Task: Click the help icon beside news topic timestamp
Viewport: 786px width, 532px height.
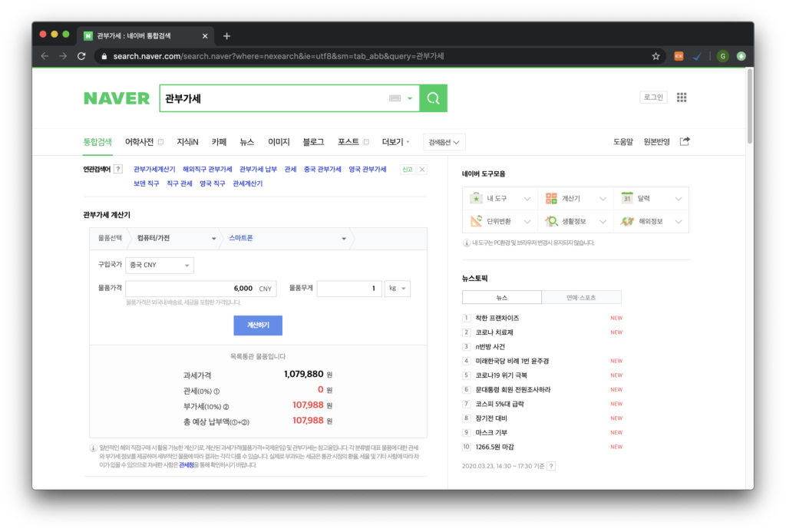Action: click(551, 466)
